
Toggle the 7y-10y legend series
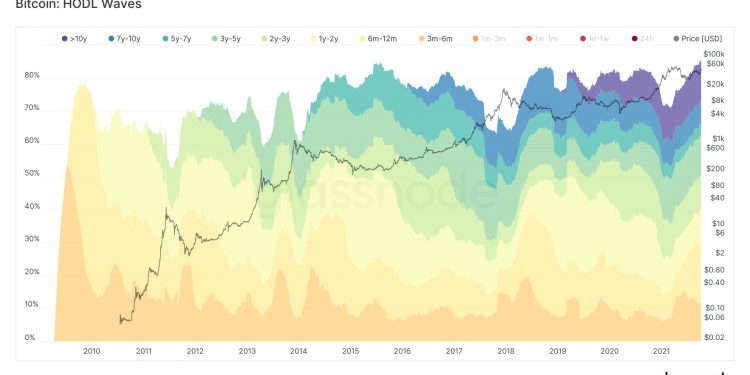[125, 39]
